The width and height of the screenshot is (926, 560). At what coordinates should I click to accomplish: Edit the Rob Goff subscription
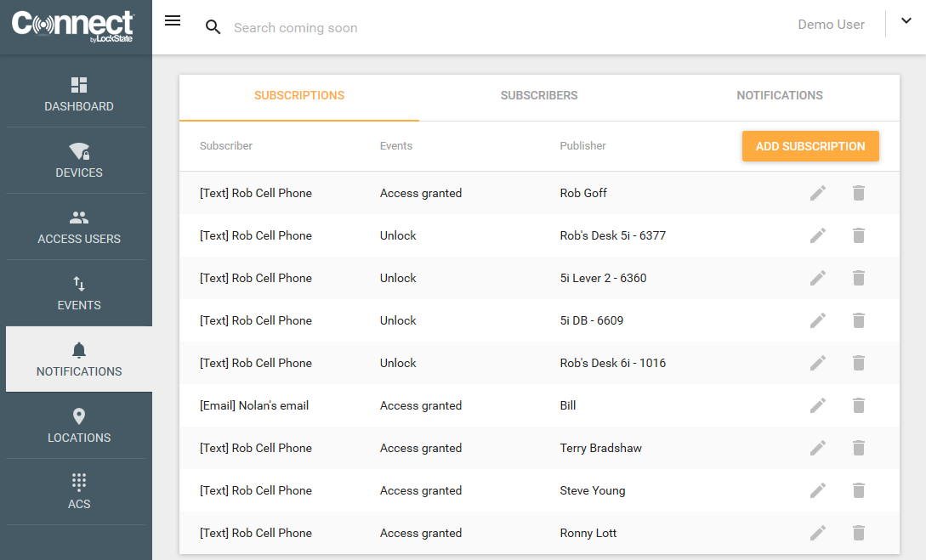tap(818, 193)
